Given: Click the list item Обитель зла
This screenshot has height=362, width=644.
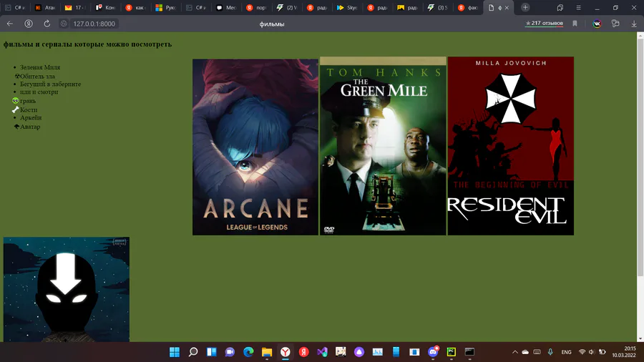Looking at the screenshot, I should click(x=37, y=77).
